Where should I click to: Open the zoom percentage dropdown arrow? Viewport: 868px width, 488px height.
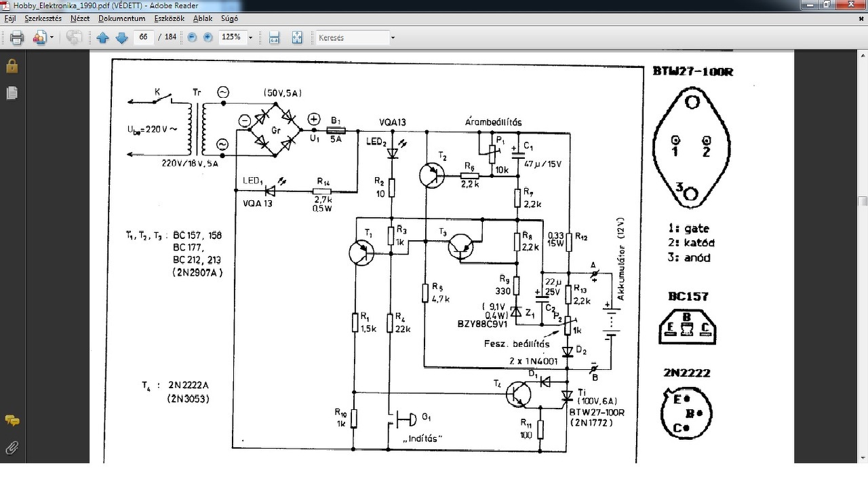(250, 38)
